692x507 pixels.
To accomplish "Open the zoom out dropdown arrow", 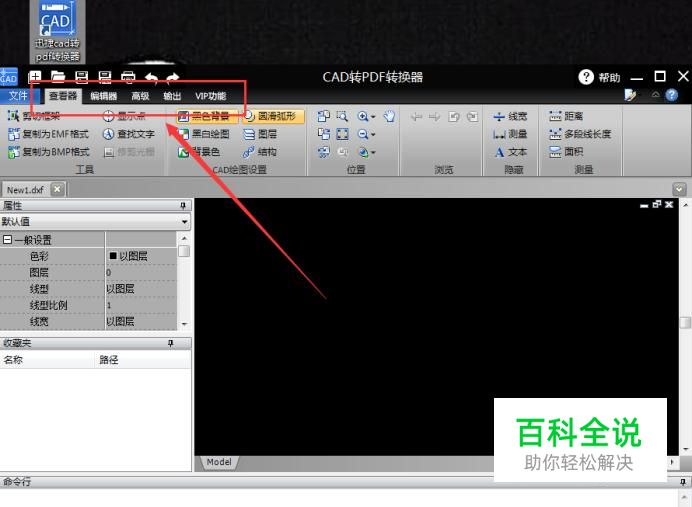I will 373,134.
